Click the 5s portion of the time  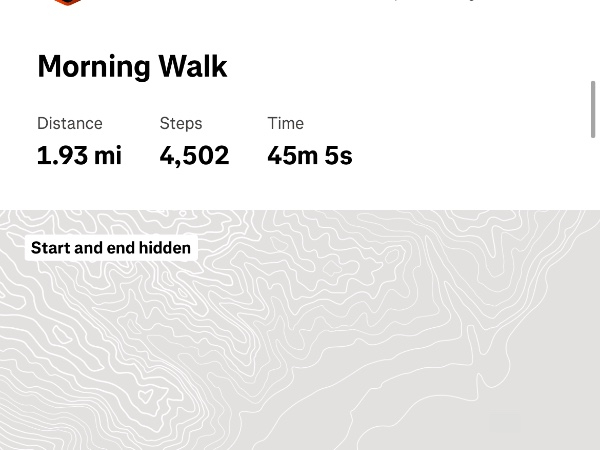[x=338, y=155]
